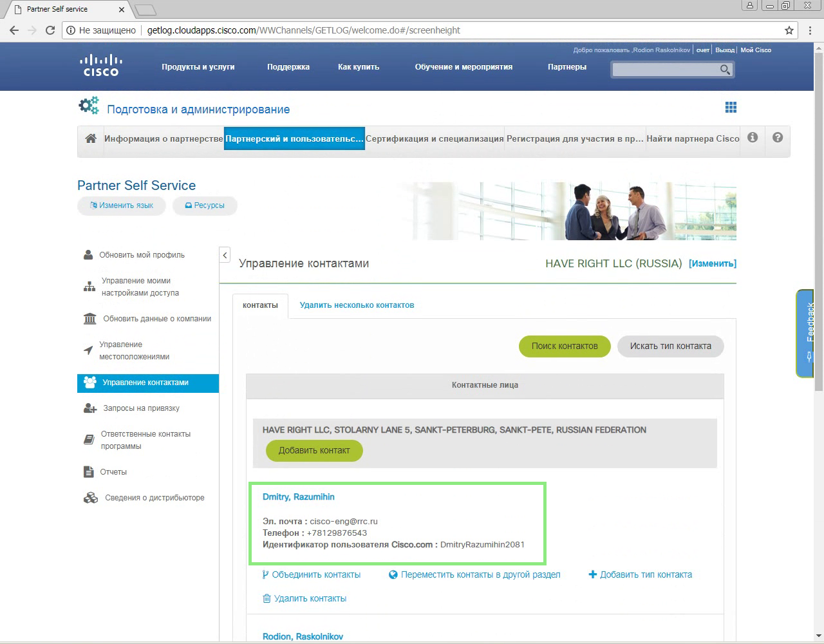This screenshot has width=824, height=644.
Task: Reload the page with the browser refresh icon
Action: pyautogui.click(x=50, y=30)
